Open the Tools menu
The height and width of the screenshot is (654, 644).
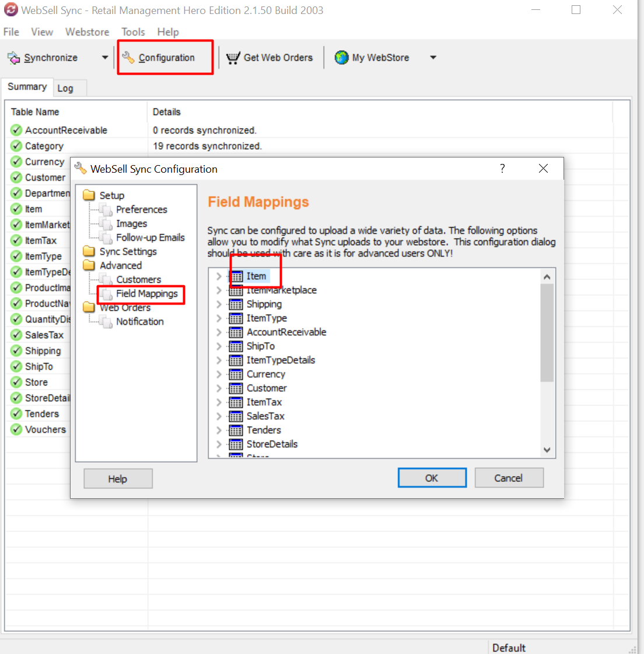click(133, 32)
